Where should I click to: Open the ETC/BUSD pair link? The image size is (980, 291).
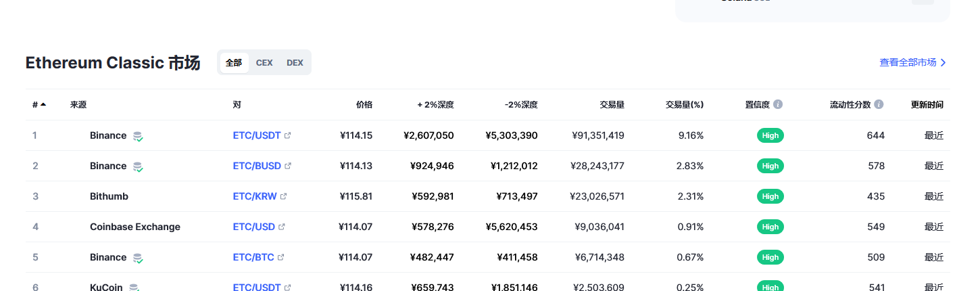pyautogui.click(x=257, y=166)
